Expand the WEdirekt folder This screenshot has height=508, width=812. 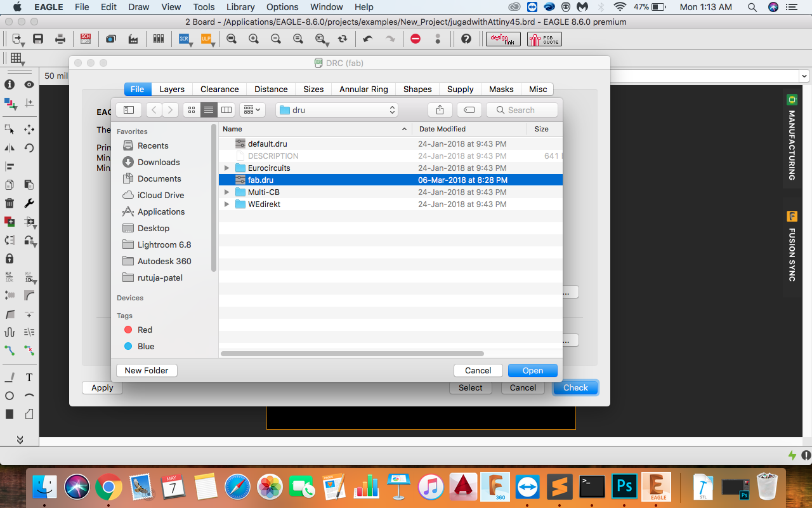pyautogui.click(x=227, y=204)
